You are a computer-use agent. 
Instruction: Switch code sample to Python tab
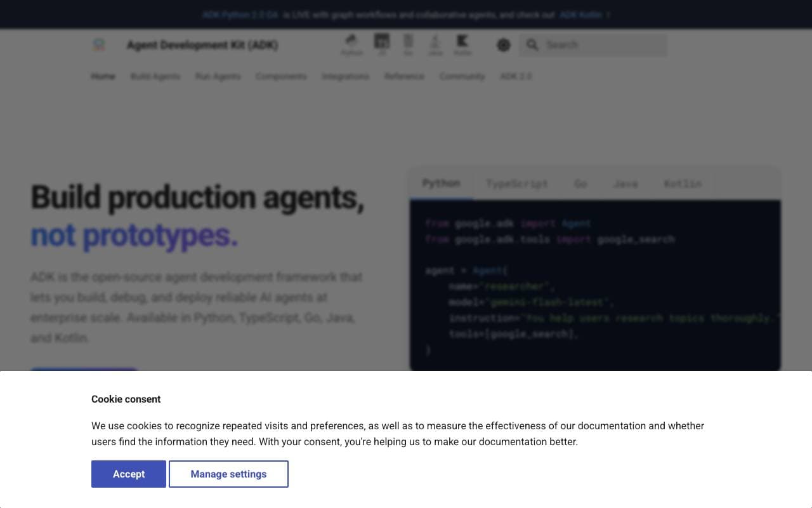[x=441, y=184]
